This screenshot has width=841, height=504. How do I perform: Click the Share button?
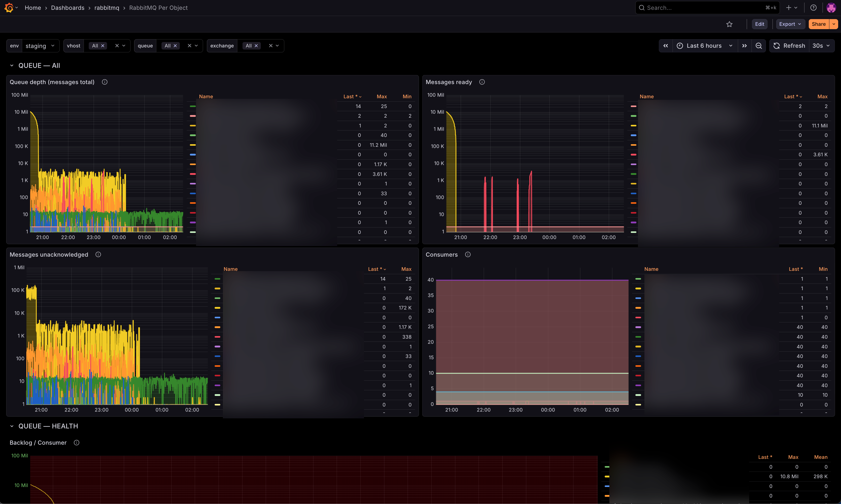(x=819, y=24)
